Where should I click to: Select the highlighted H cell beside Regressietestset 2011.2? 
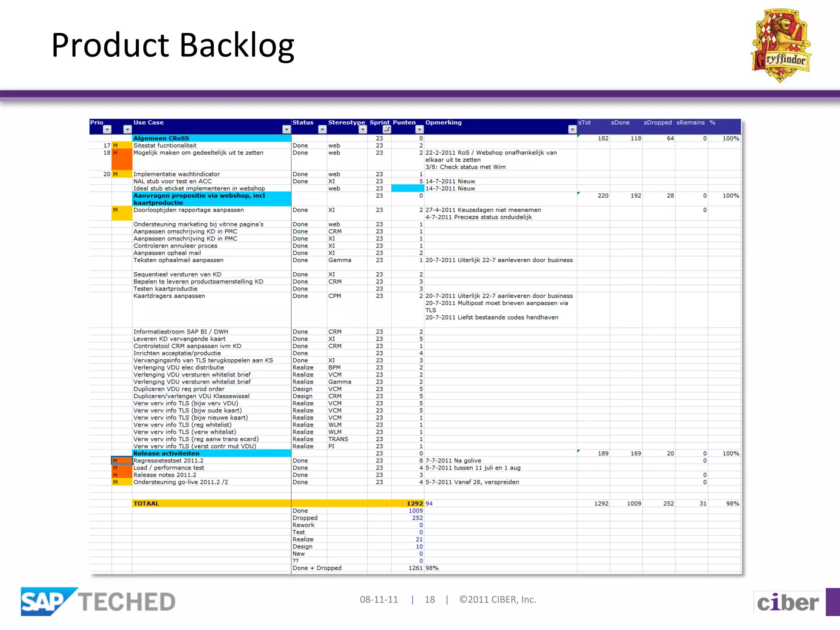tap(122, 461)
